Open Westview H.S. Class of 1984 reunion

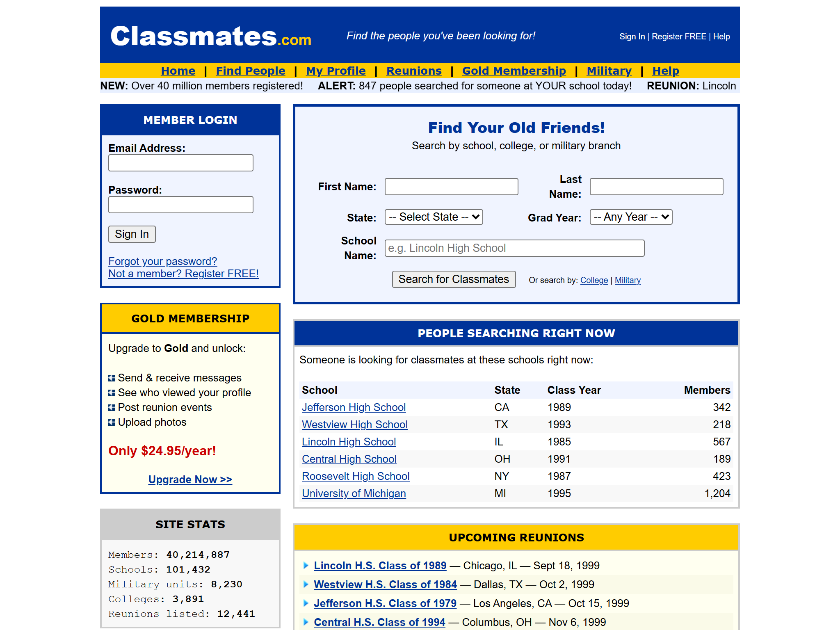tap(386, 584)
